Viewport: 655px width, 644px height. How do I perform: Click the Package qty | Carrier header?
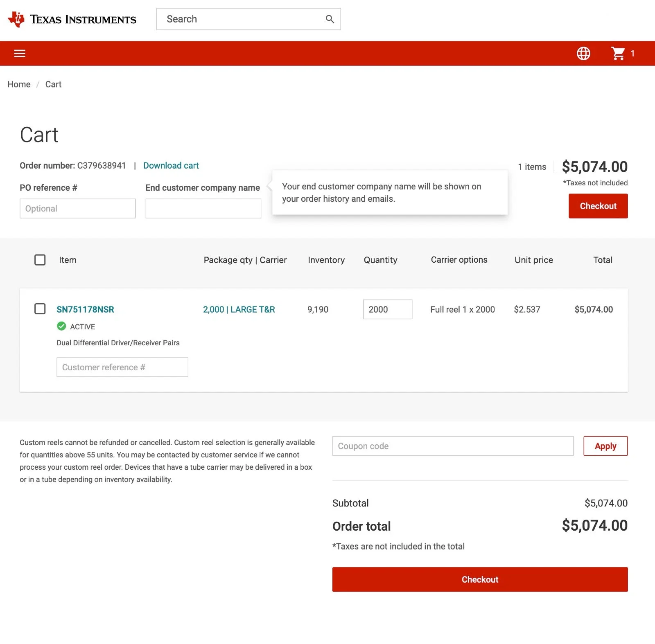pos(245,260)
